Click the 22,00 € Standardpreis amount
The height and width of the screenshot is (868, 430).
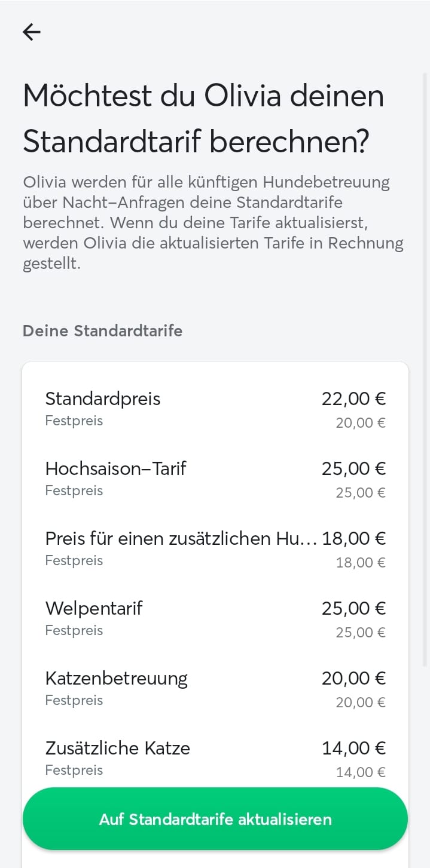pos(353,398)
